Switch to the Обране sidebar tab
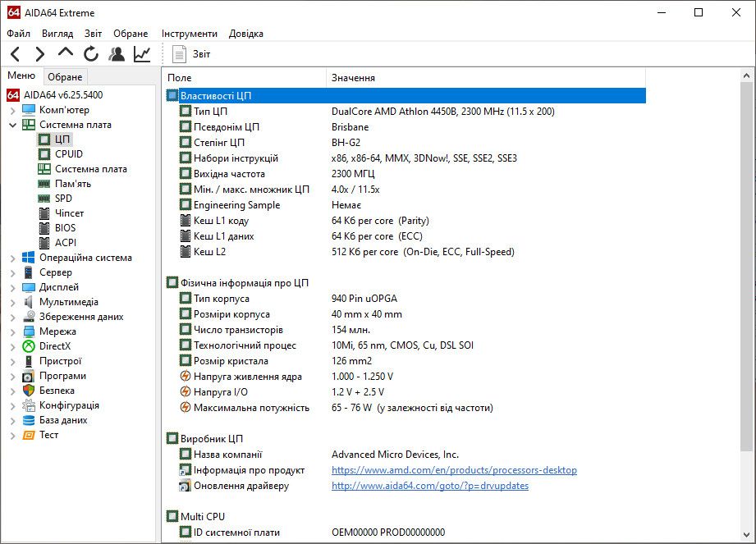Screen dimensions: 756x544 (x=65, y=76)
